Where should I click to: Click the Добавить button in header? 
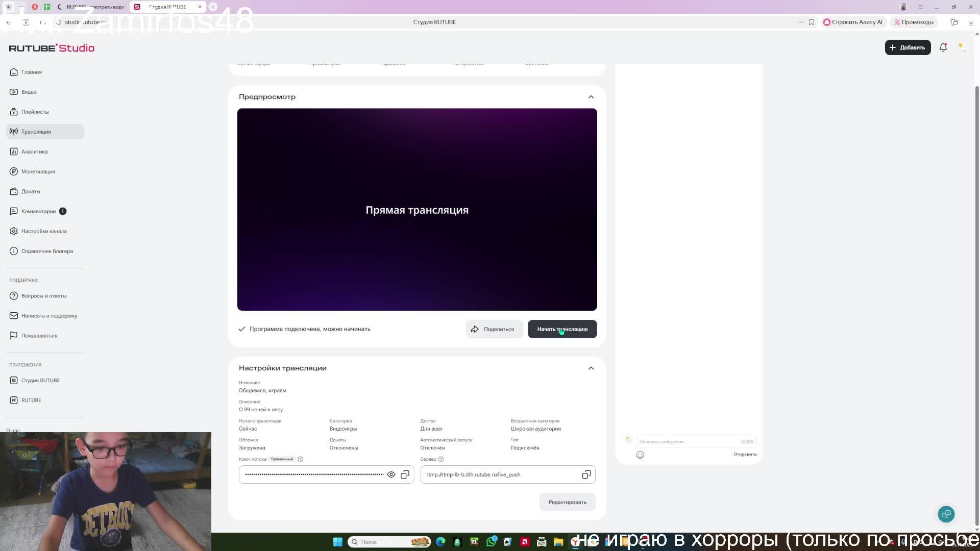click(x=907, y=47)
